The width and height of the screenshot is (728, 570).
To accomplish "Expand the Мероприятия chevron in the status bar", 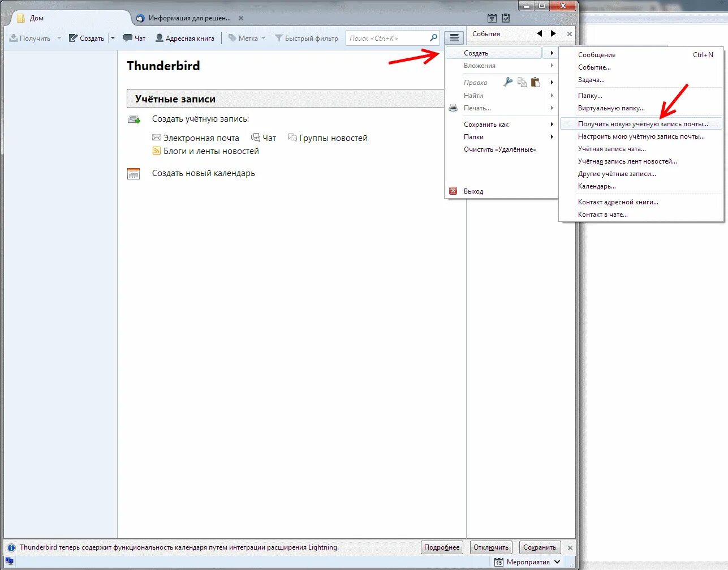I will pyautogui.click(x=557, y=562).
